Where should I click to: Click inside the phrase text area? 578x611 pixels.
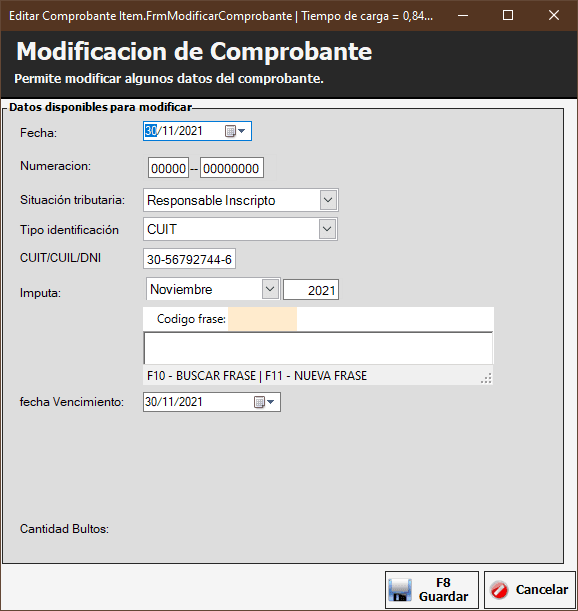(318, 348)
